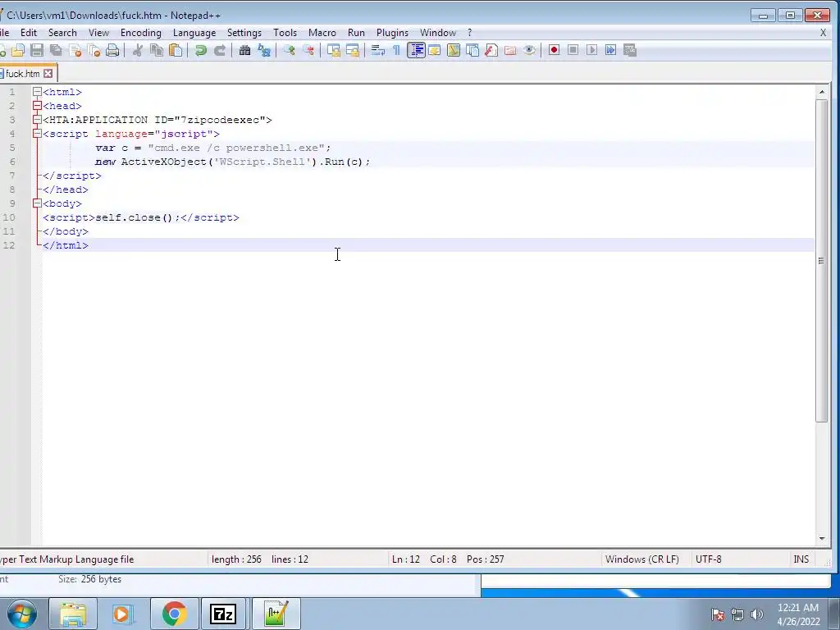Zoom in with the magnifier plus icon
This screenshot has height=630, width=840.
[290, 50]
